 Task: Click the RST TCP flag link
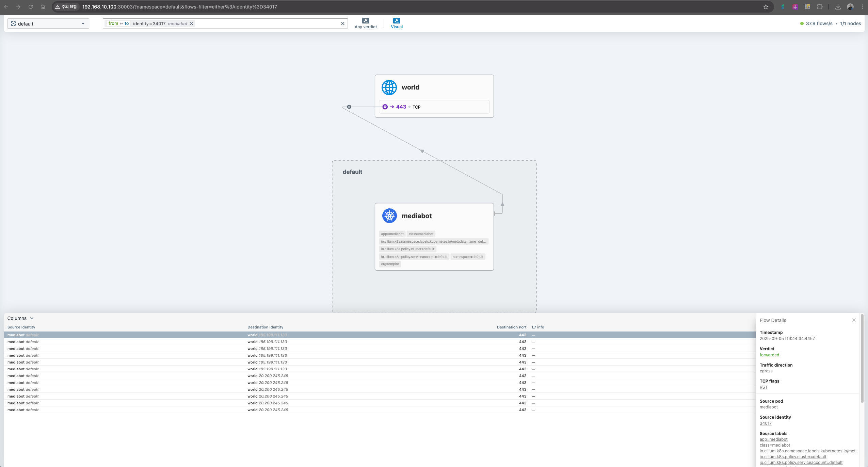763,387
